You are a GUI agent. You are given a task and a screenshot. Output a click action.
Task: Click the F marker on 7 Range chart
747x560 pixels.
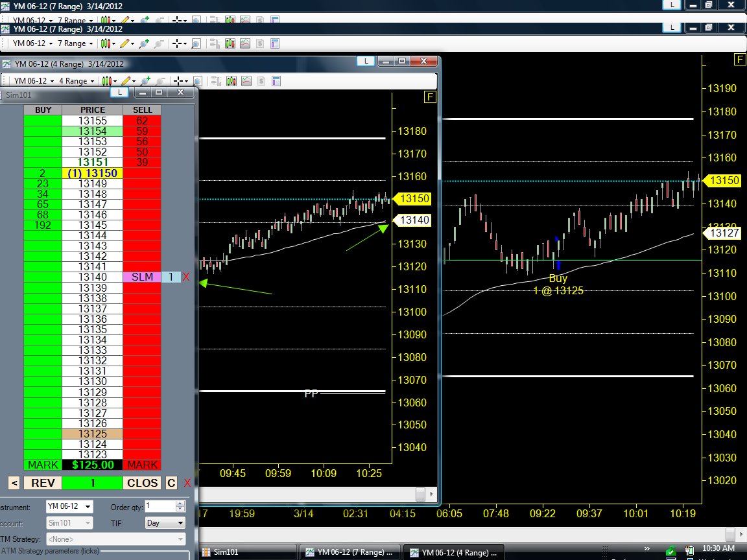click(739, 60)
